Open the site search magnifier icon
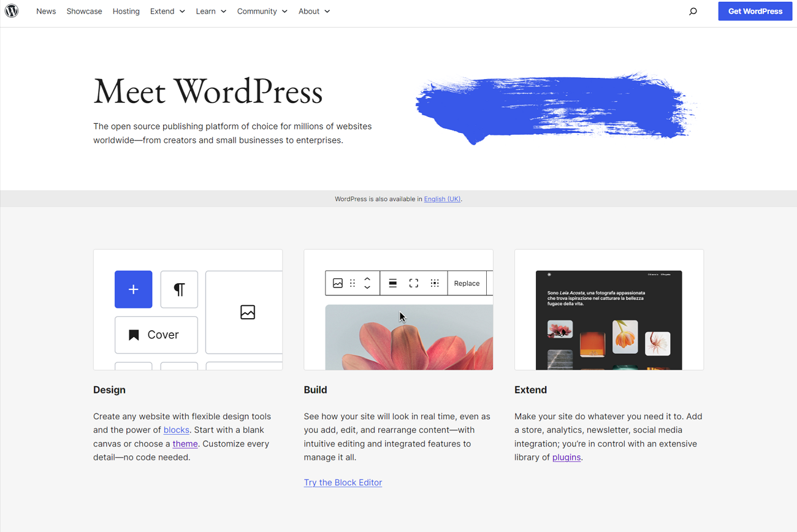The width and height of the screenshot is (797, 532). tap(693, 11)
